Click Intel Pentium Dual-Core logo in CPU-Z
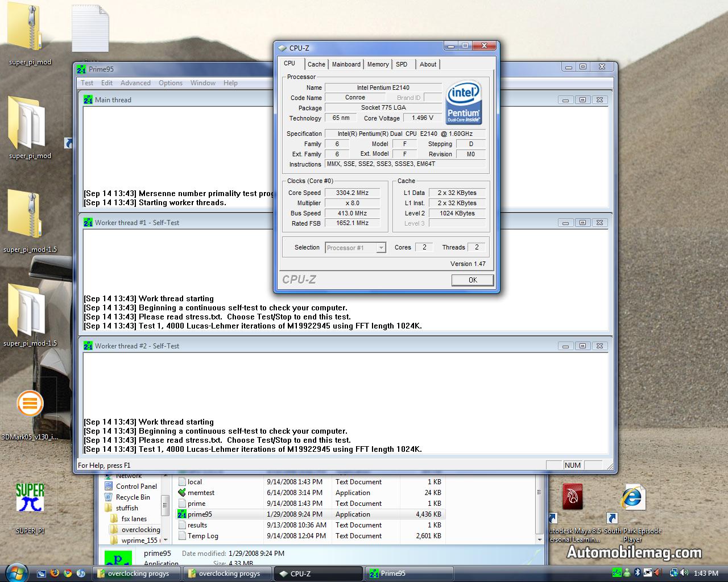728x582 pixels. 464,102
